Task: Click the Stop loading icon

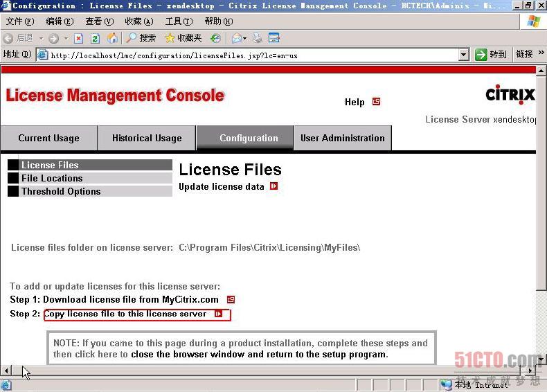Action: click(x=78, y=38)
